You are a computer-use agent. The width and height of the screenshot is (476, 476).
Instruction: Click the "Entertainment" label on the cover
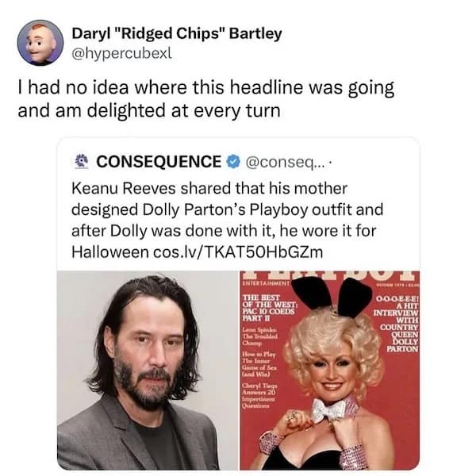(x=266, y=283)
